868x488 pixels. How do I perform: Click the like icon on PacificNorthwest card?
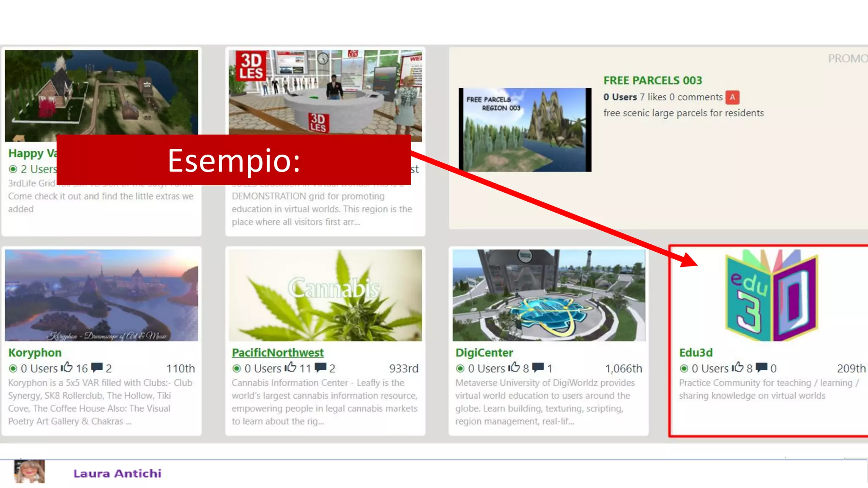[x=290, y=367]
